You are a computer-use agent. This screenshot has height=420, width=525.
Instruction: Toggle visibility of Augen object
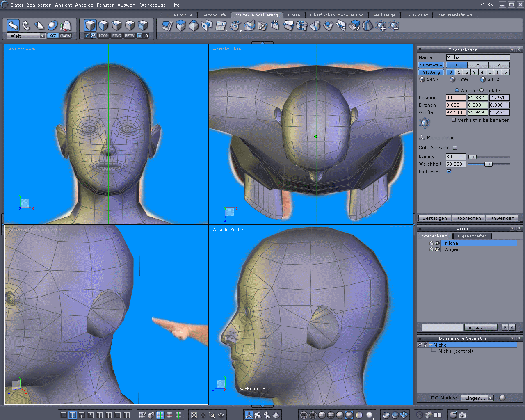tap(437, 249)
